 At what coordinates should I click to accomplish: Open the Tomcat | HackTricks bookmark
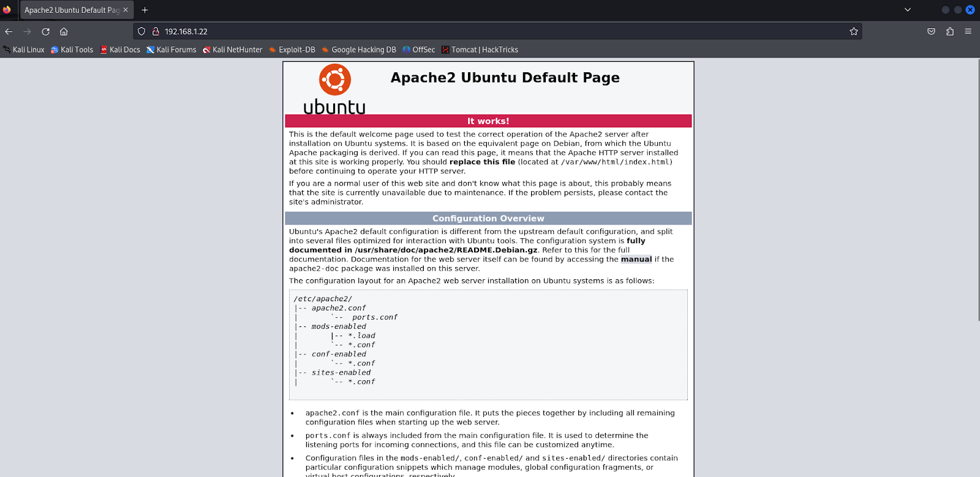point(480,50)
